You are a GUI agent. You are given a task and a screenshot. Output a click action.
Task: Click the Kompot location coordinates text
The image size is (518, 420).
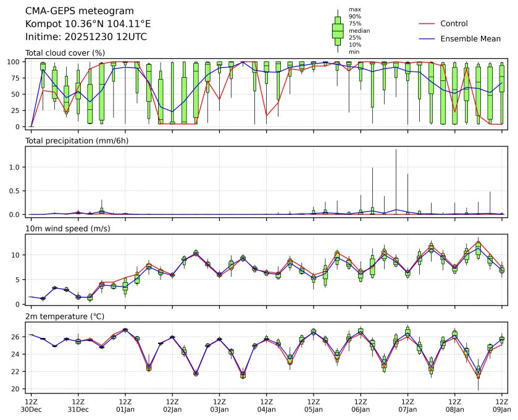88,24
